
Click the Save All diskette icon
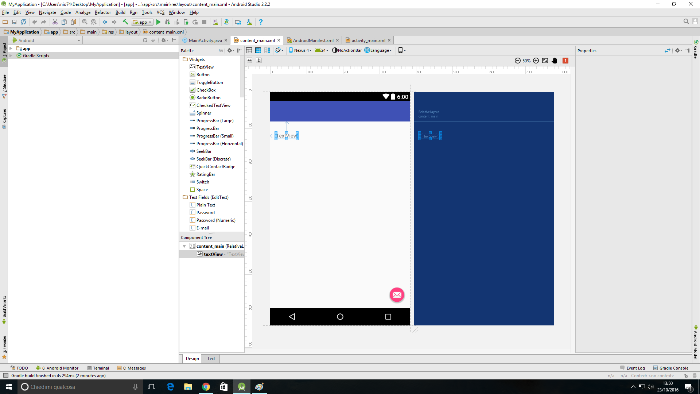[x=14, y=22]
